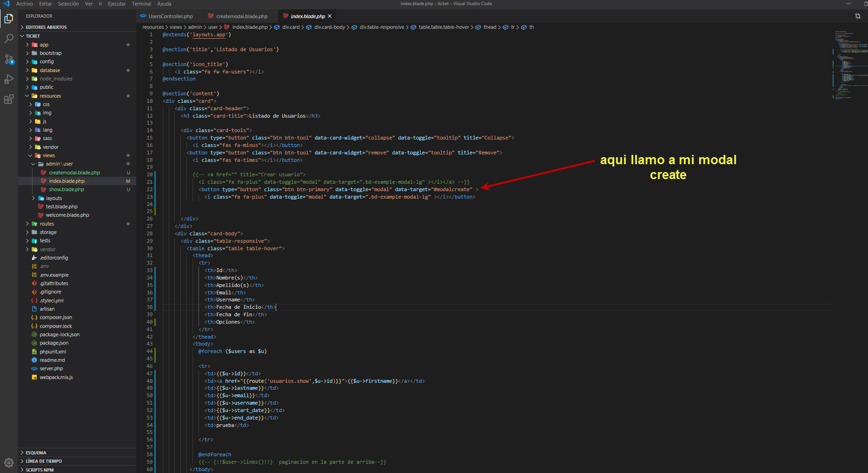Open the Ejecutar menu
This screenshot has width=868, height=473.
click(117, 4)
